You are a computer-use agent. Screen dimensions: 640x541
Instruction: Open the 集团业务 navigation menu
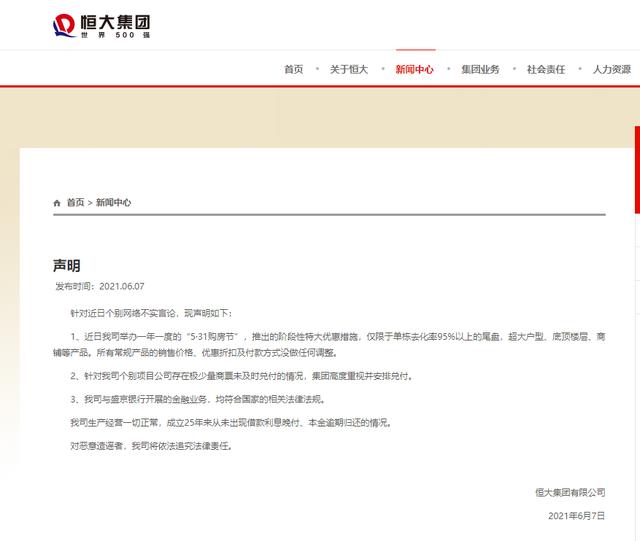point(480,70)
